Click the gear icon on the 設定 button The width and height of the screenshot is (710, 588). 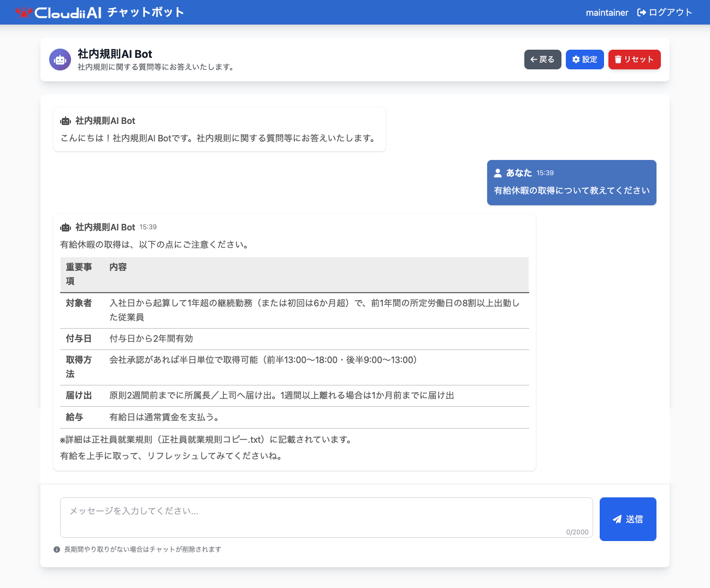(576, 60)
